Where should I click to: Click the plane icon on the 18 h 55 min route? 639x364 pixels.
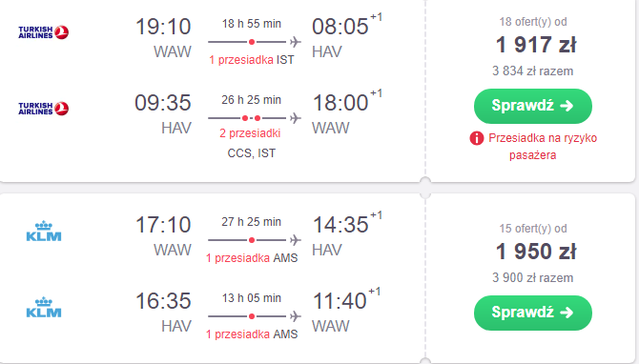tap(296, 42)
